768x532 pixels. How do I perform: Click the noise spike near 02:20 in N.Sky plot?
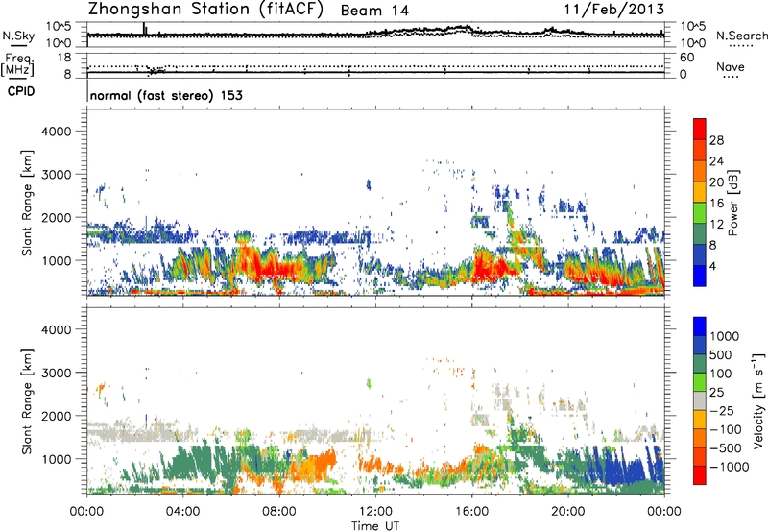click(x=144, y=29)
